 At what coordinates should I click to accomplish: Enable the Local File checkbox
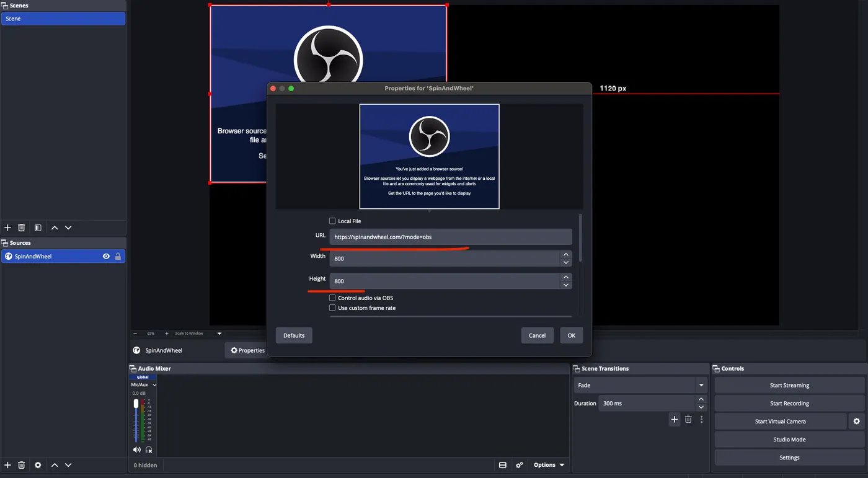coord(332,221)
